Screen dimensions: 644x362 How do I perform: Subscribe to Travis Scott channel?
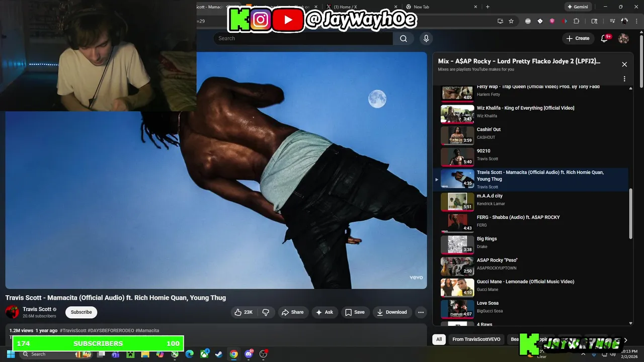81,312
